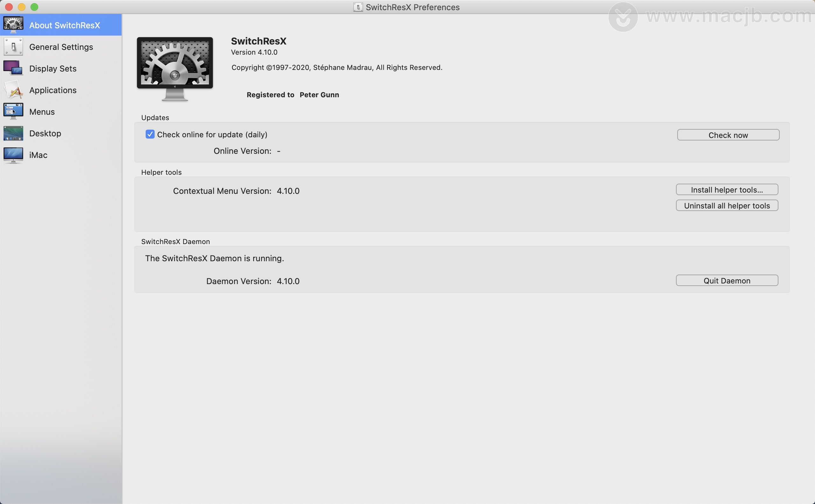Expand the Updates section details
This screenshot has height=504, width=815.
tap(154, 117)
